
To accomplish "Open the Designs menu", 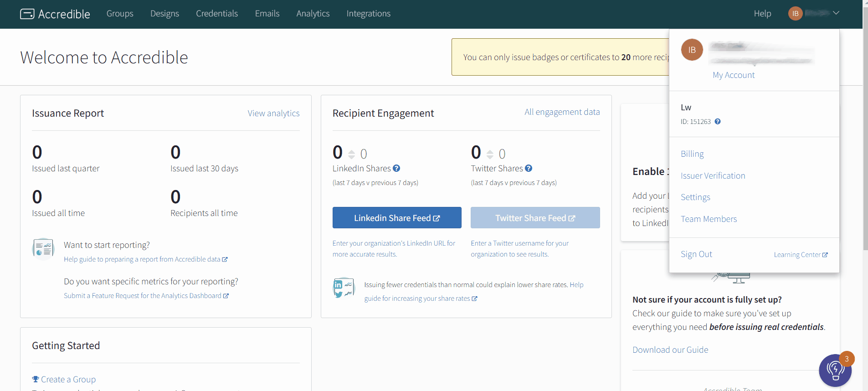I will click(164, 14).
